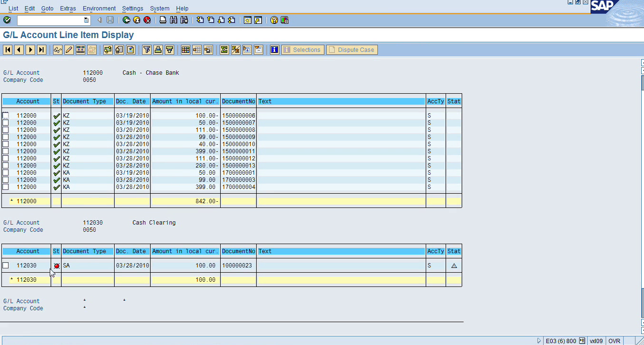The width and height of the screenshot is (644, 345).
Task: Click vxl09 server name in status bar
Action: (596, 341)
